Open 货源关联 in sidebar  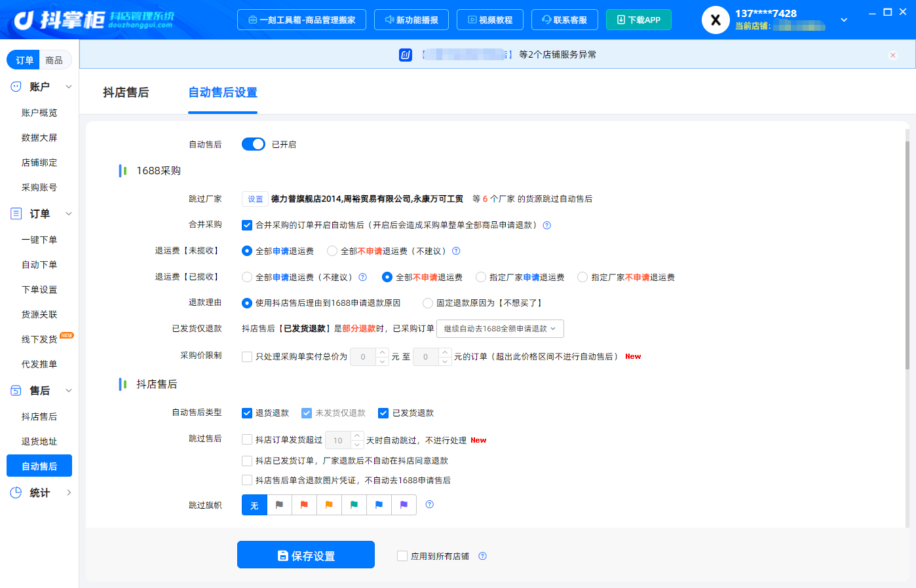point(39,314)
